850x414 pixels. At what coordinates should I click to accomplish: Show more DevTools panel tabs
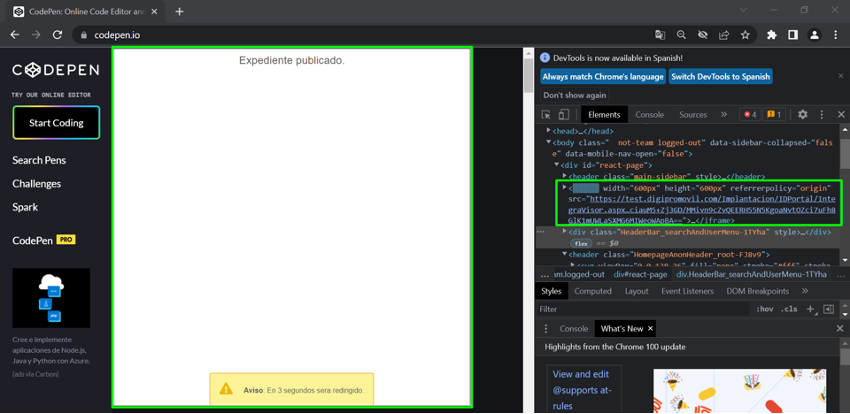coord(724,115)
